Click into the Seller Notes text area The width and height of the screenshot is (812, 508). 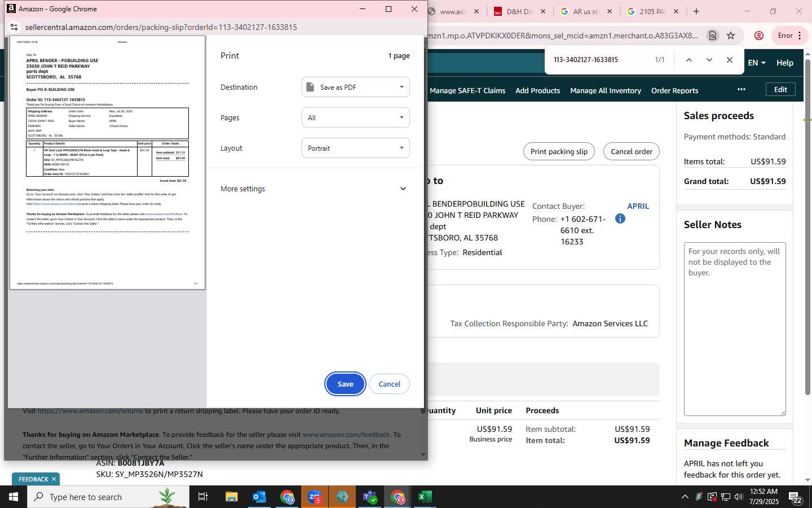tap(735, 329)
